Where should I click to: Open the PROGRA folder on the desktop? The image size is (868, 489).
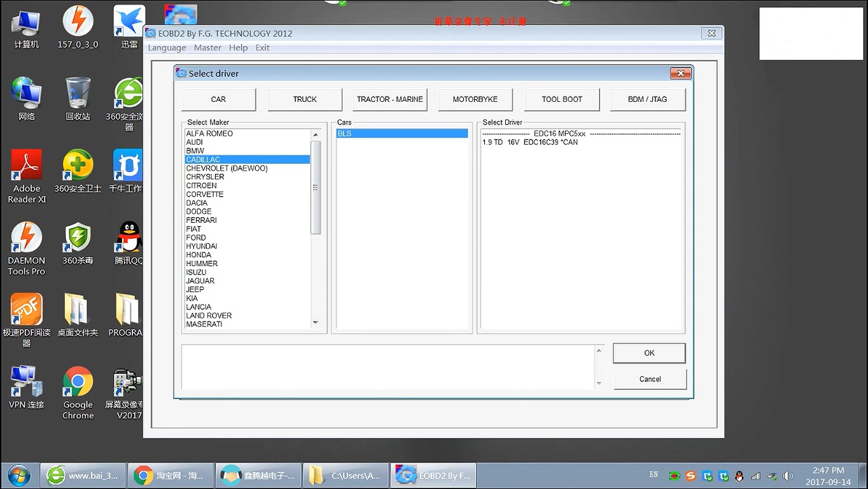click(126, 316)
